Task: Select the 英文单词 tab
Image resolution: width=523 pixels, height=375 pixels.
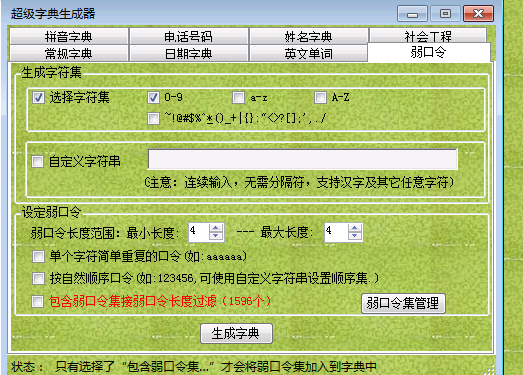Action: click(309, 53)
